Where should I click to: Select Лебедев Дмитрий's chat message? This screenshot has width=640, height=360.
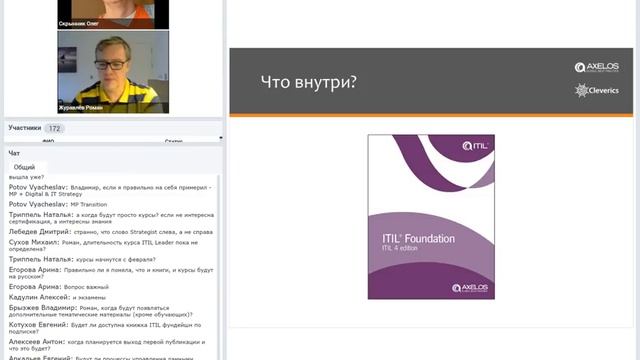(x=111, y=232)
